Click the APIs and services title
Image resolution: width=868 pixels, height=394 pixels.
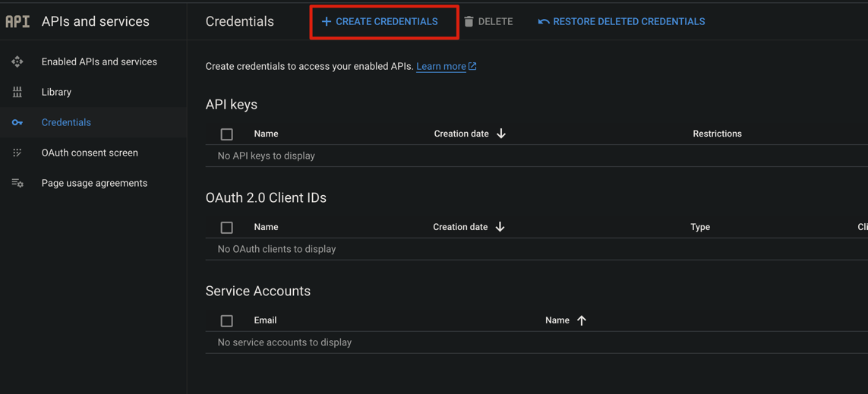(x=95, y=21)
